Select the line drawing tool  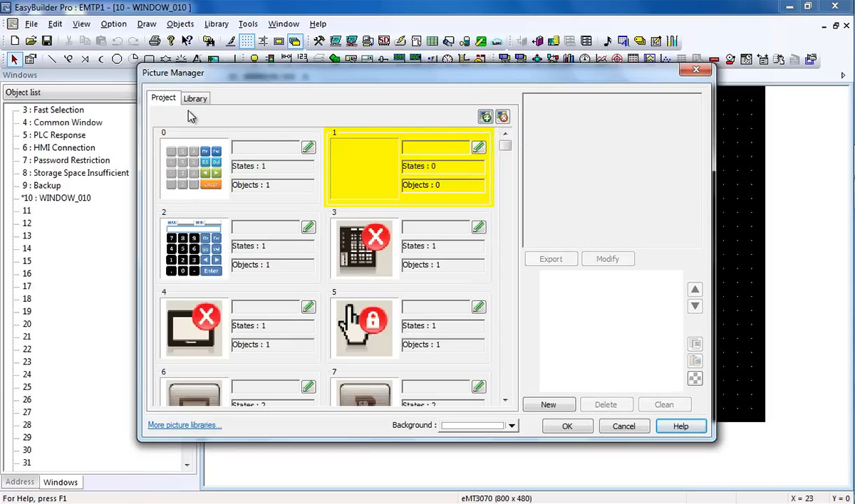tap(52, 59)
